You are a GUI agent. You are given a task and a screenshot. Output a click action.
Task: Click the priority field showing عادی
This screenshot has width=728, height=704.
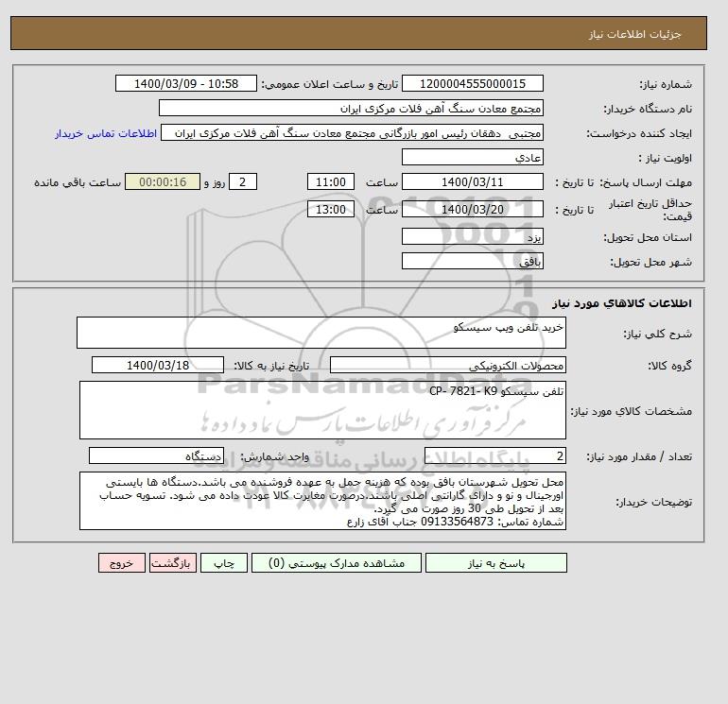(x=473, y=157)
